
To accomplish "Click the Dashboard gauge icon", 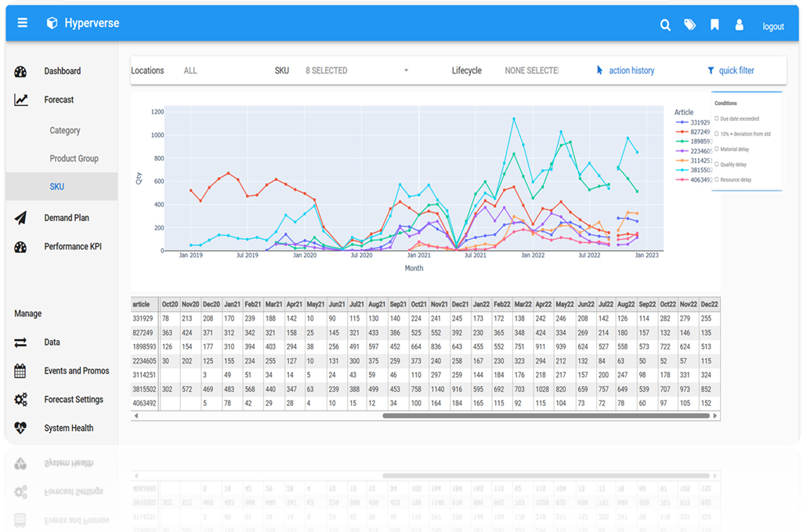I will (20, 71).
